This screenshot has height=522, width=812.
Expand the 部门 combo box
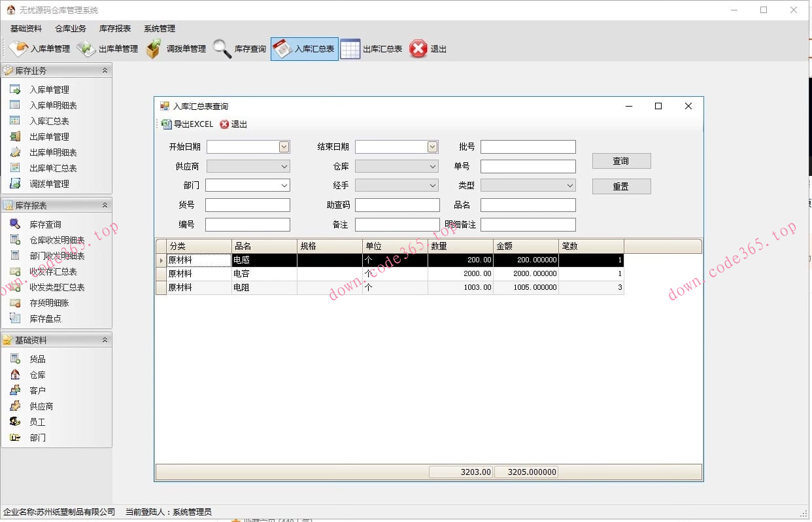click(x=284, y=186)
